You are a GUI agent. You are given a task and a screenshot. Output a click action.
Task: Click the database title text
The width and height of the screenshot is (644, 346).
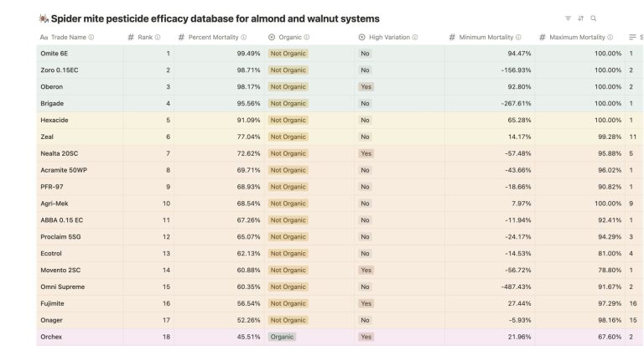pyautogui.click(x=216, y=18)
